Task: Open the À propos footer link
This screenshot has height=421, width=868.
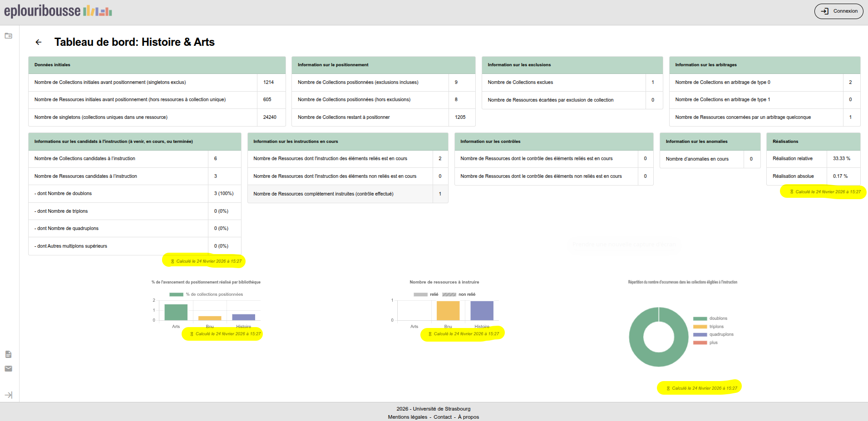Action: [x=468, y=417]
